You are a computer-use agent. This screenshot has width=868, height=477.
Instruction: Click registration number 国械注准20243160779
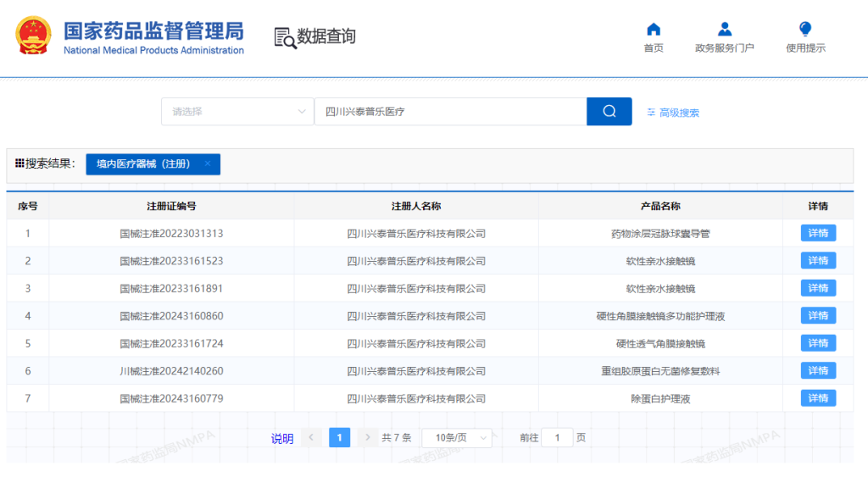pyautogui.click(x=171, y=399)
